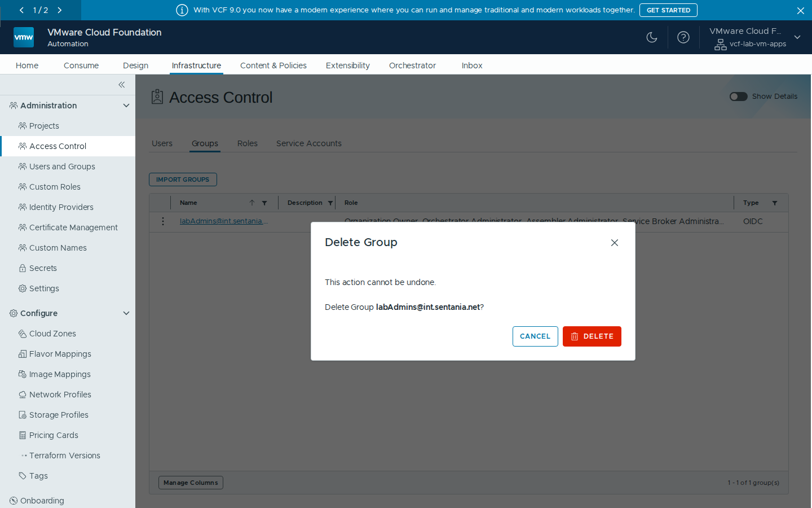The width and height of the screenshot is (812, 508).
Task: Filter the Name column
Action: pos(264,203)
